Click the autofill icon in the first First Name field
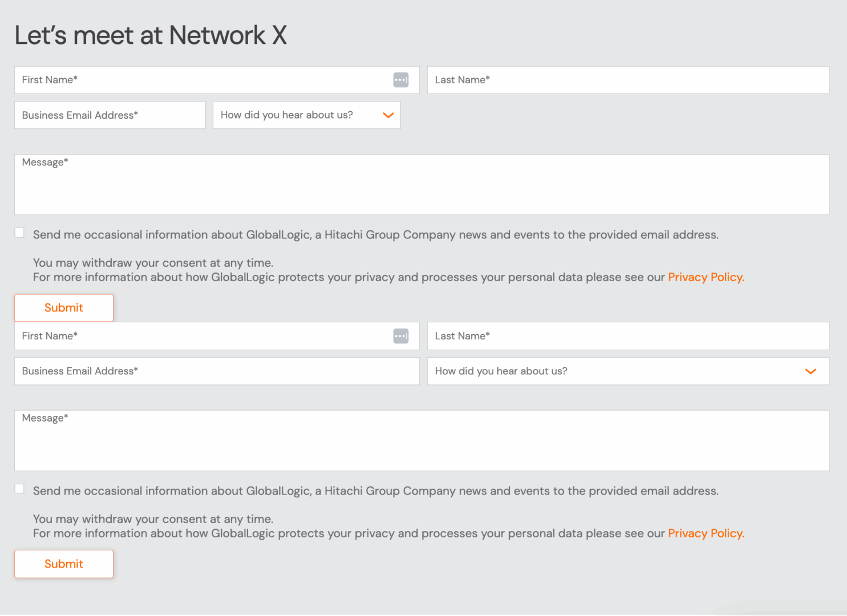The image size is (847, 616). point(401,80)
